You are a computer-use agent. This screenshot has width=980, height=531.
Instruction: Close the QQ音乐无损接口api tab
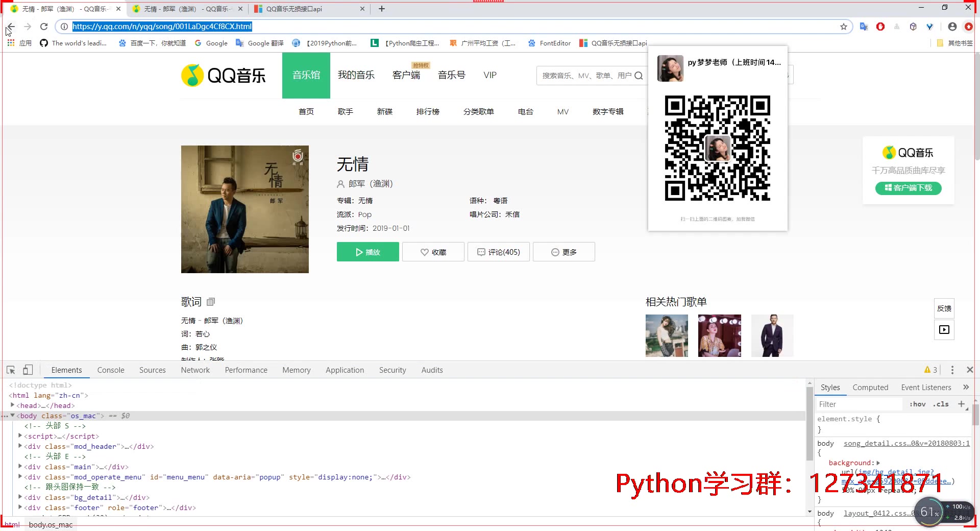pos(362,9)
